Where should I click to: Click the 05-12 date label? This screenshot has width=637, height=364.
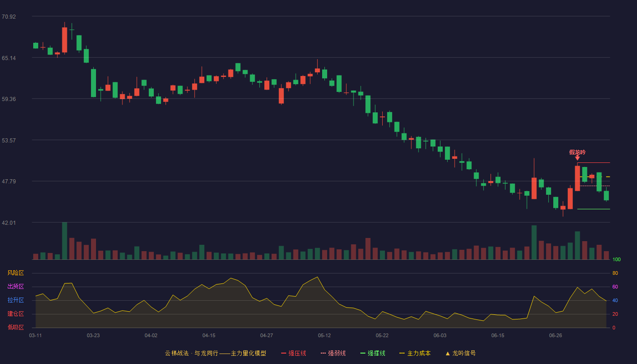(x=324, y=335)
